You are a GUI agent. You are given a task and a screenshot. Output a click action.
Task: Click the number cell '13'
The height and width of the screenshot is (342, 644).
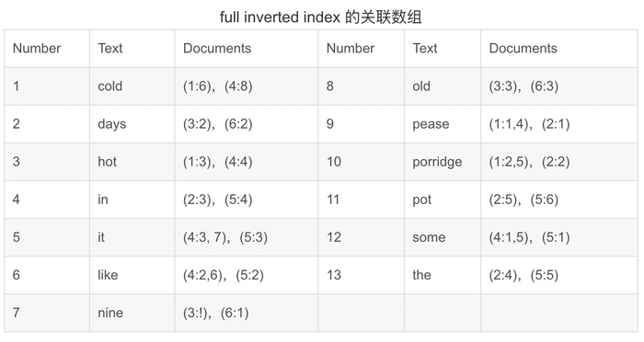click(x=361, y=275)
